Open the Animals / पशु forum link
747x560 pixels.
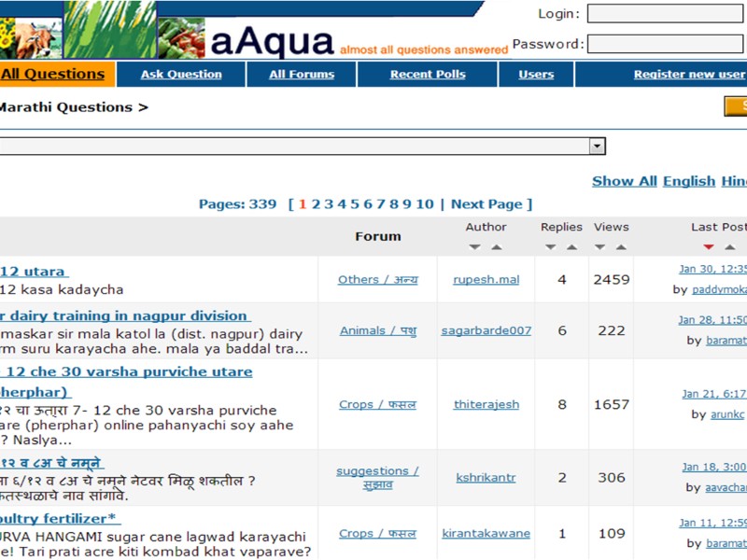(x=377, y=330)
